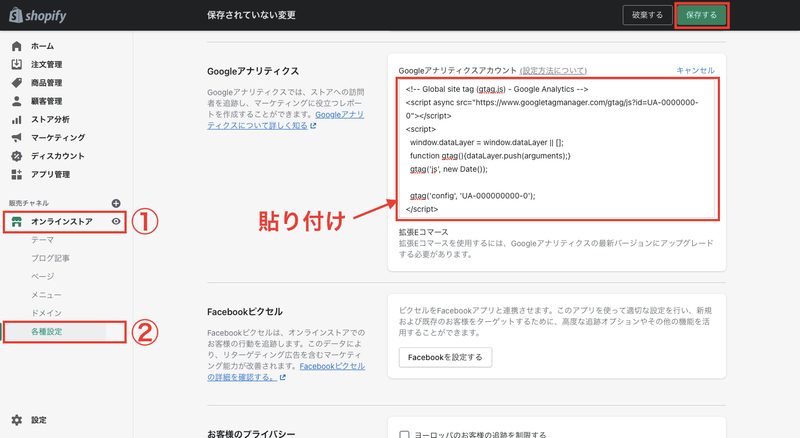Click the 拡張Eコマース heading text
The image size is (800, 438).
[423, 232]
